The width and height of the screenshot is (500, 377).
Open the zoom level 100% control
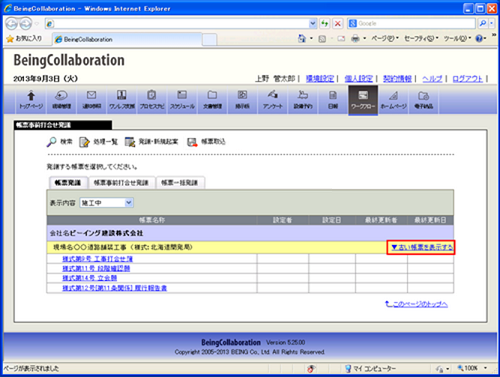click(x=472, y=368)
